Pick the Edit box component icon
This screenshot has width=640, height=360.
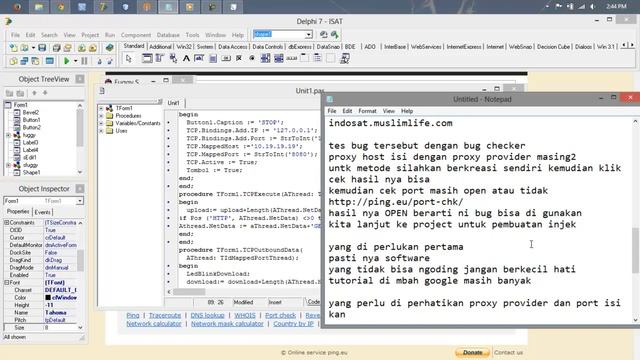[x=199, y=59]
